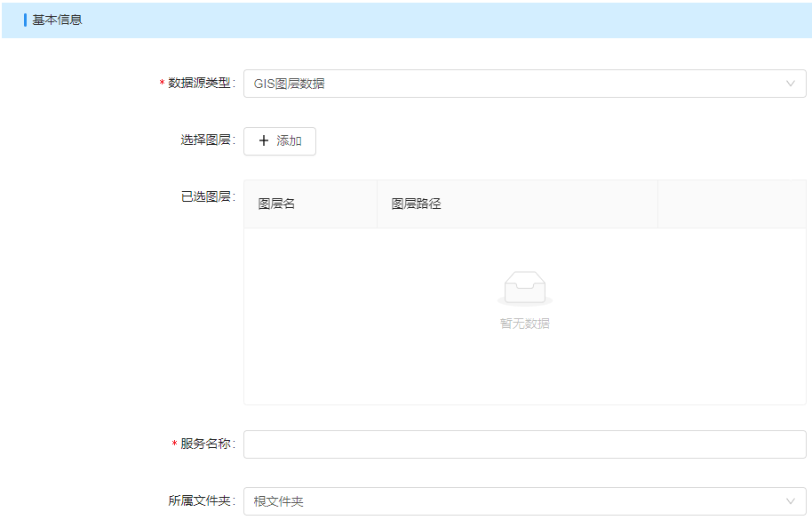Image resolution: width=812 pixels, height=520 pixels.
Task: Click the 暂无数据 placeholder text
Action: [524, 324]
